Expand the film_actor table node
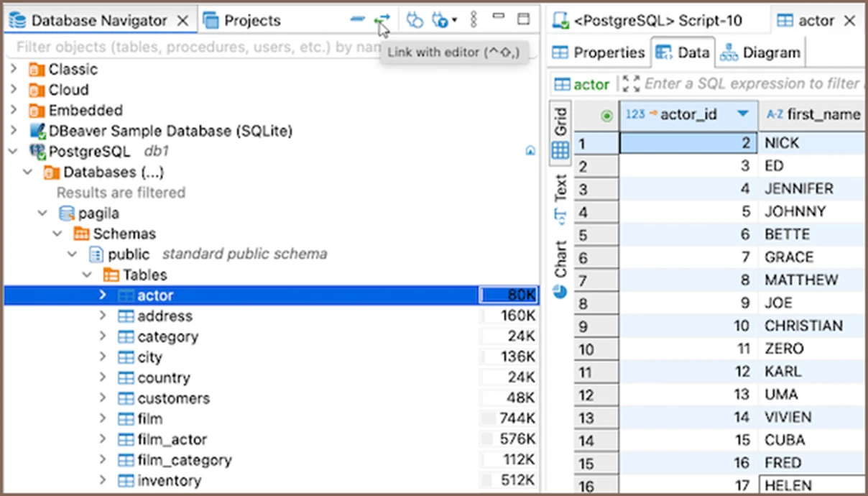The height and width of the screenshot is (496, 868). (103, 439)
